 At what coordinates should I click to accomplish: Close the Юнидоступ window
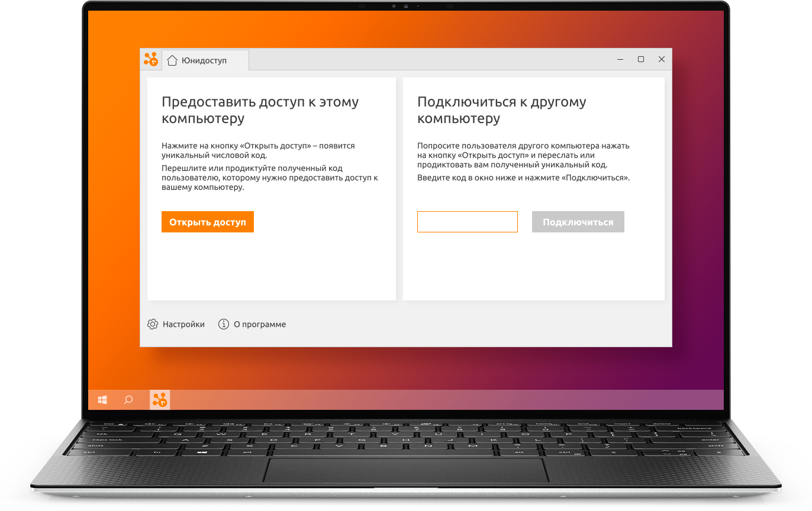click(x=662, y=59)
